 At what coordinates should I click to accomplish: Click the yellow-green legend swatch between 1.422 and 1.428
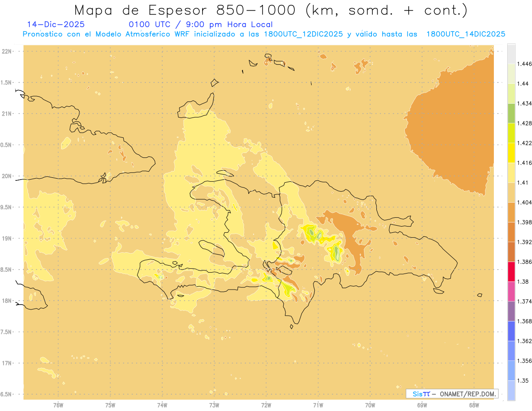tap(511, 133)
